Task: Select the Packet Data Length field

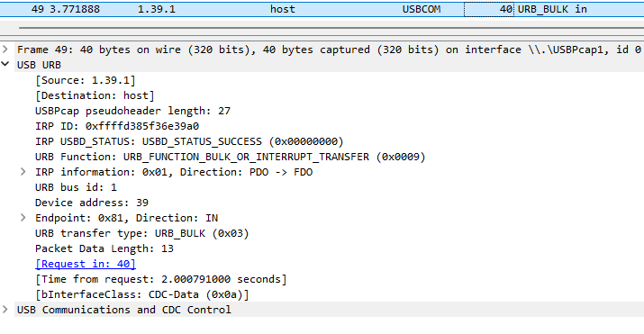Action: coord(104,248)
